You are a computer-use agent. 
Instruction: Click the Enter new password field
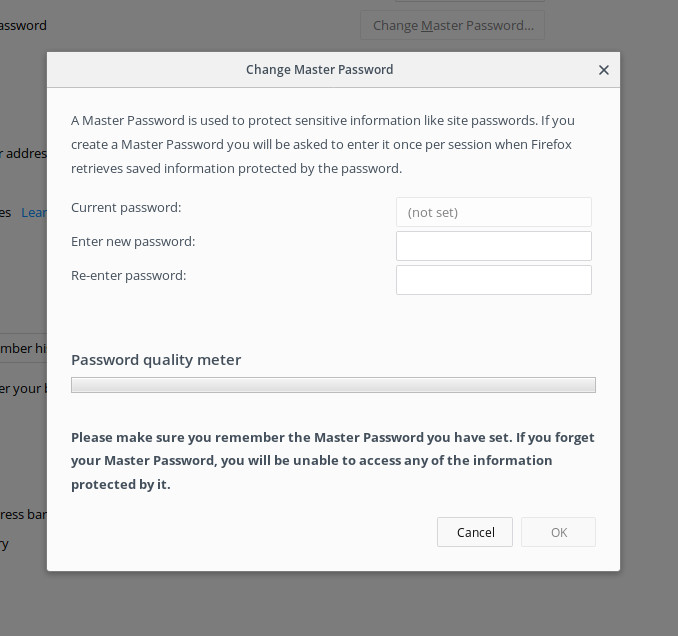pos(493,246)
